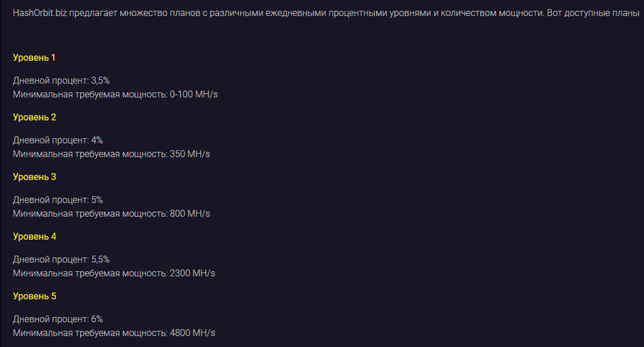Click the Уровень 4 heading
Image resolution: width=644 pixels, height=347 pixels.
(35, 236)
